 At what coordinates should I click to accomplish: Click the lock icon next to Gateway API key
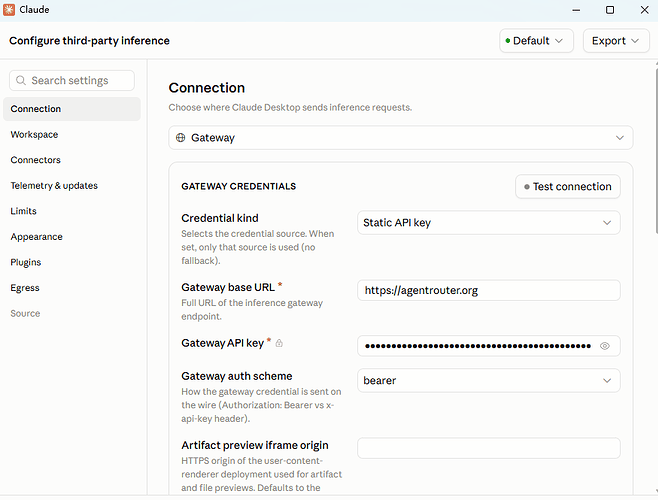[279, 343]
